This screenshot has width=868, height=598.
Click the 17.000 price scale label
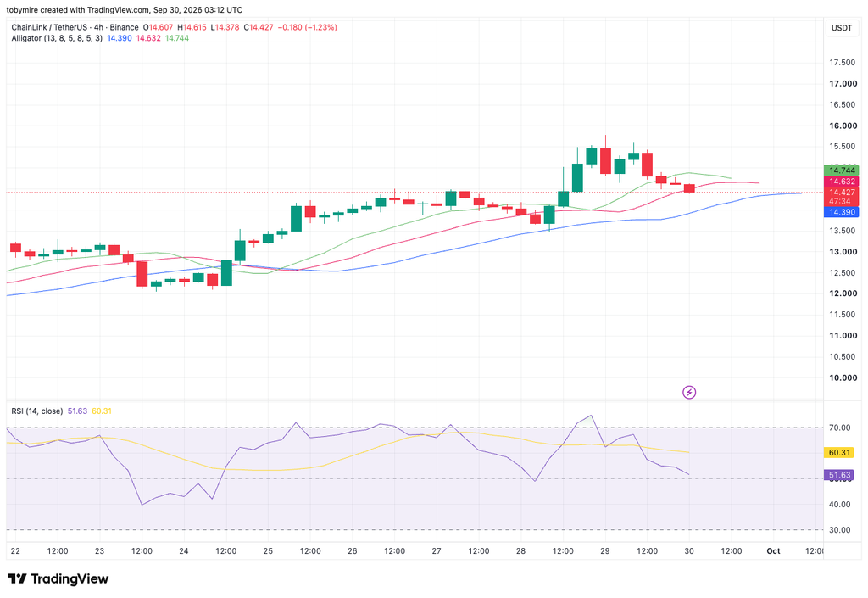(x=843, y=84)
